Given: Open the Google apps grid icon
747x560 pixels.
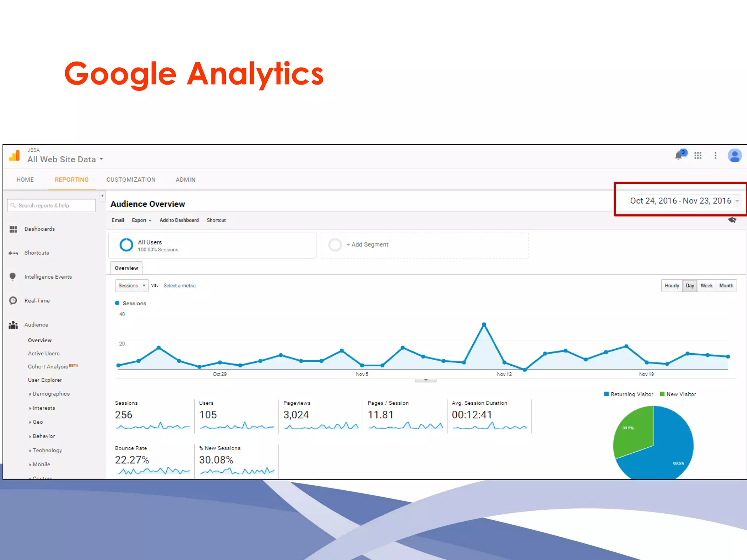Looking at the screenshot, I should 698,156.
